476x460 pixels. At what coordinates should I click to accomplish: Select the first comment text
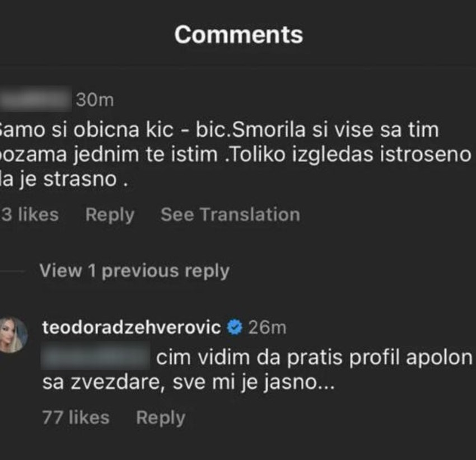[x=224, y=151]
